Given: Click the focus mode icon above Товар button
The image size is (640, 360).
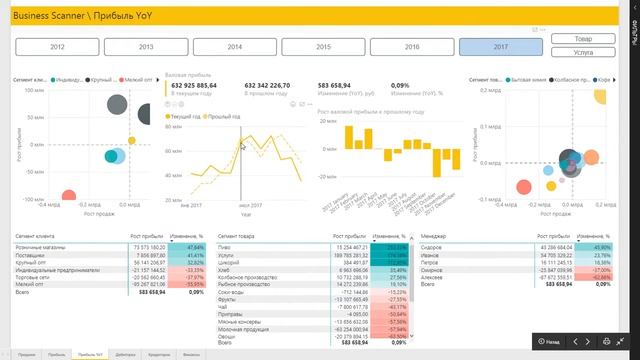Looking at the screenshot, I should (x=535, y=30).
